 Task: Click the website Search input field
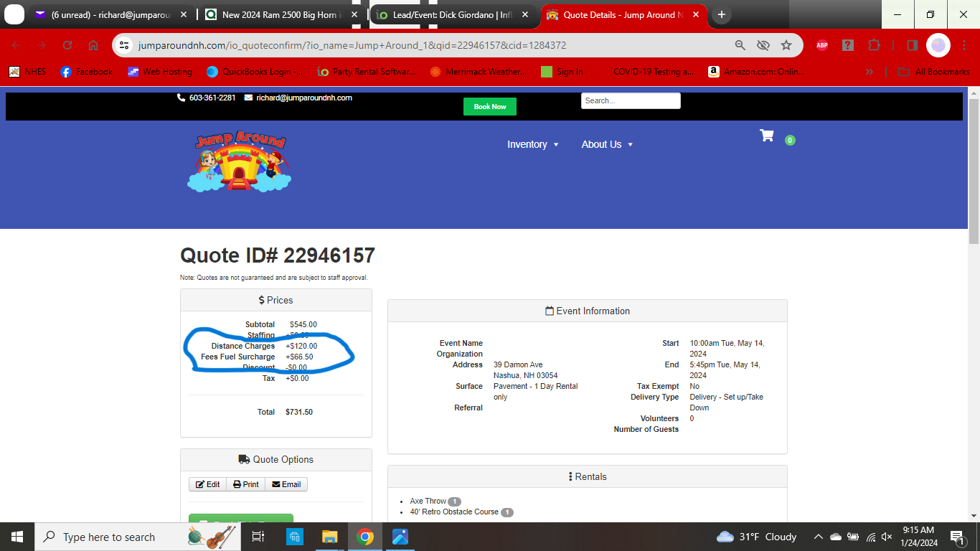coord(630,101)
